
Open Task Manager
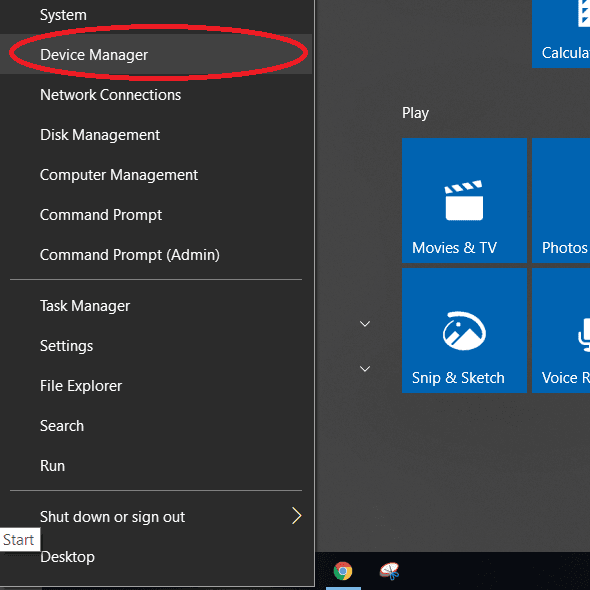coord(156,306)
